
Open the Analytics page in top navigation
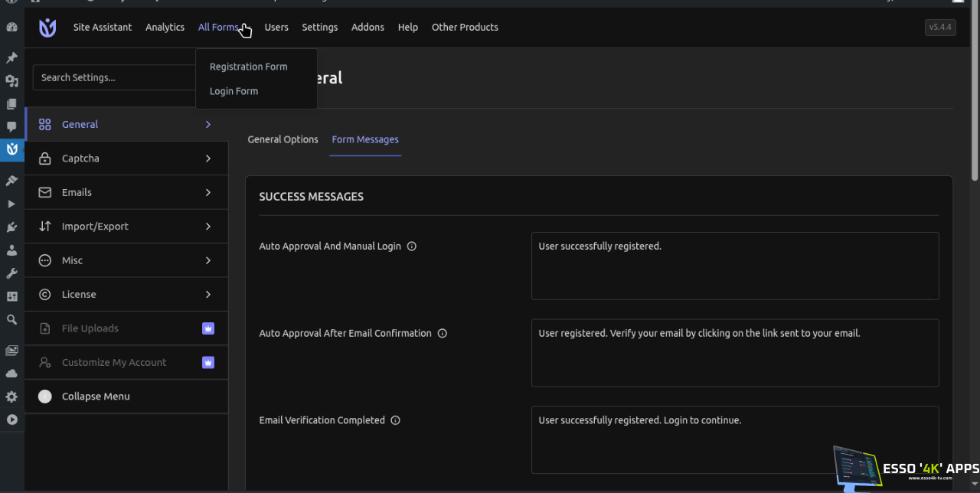(165, 28)
